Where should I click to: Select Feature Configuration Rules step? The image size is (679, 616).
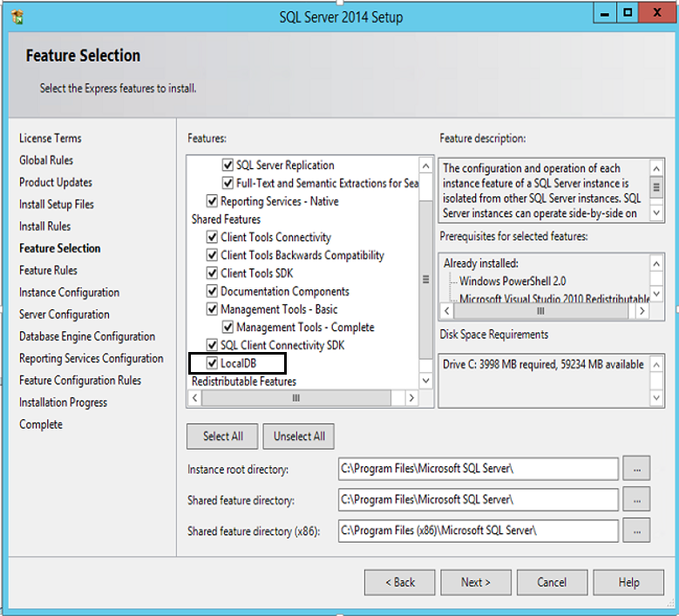tap(80, 381)
